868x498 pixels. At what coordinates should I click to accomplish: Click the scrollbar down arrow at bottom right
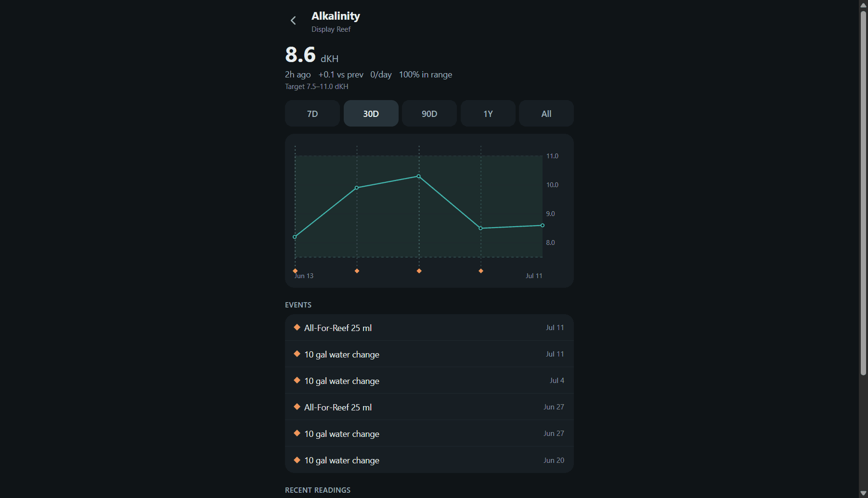[x=863, y=493]
